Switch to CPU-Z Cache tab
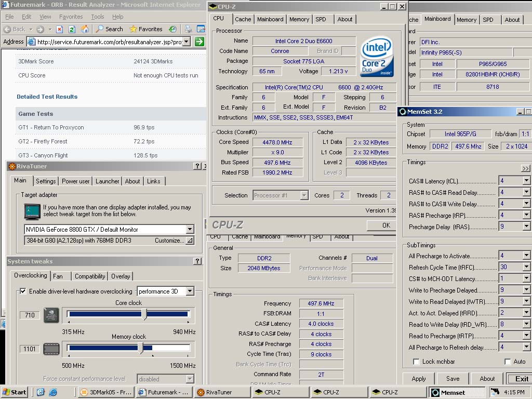The height and width of the screenshot is (399, 532). click(x=243, y=19)
